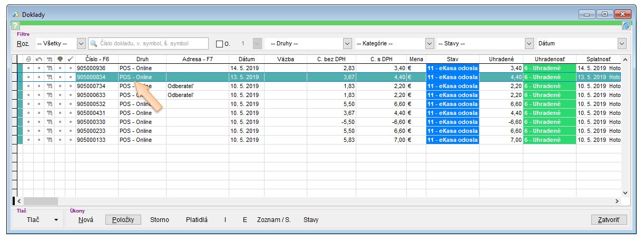Click the checkmark column header icon

click(70, 59)
